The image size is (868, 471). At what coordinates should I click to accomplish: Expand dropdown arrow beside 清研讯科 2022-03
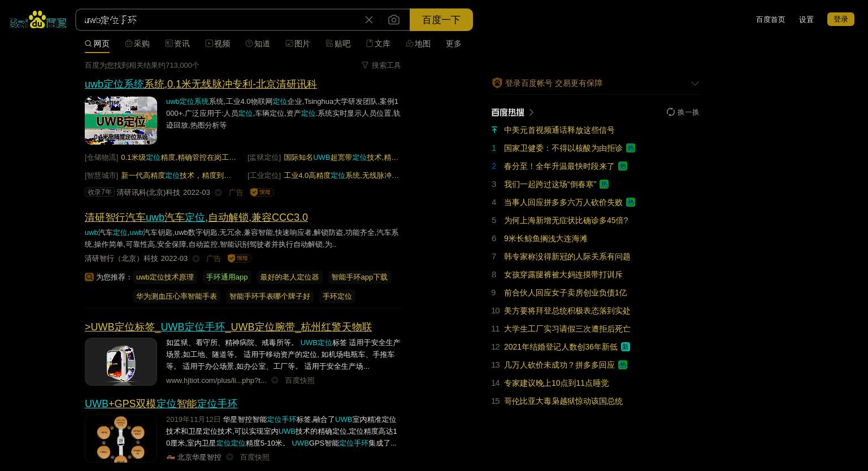pos(218,193)
